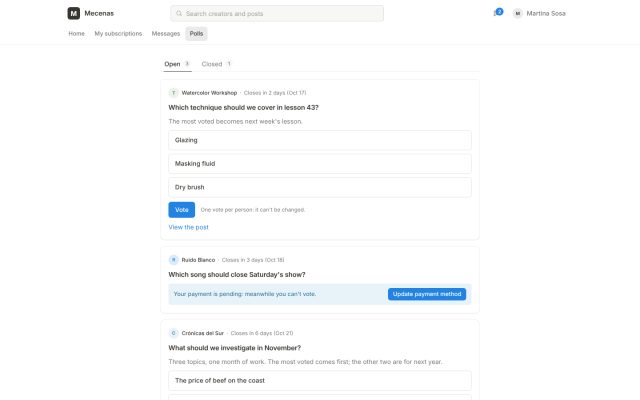Open the Crónicas del Sur creator name

pyautogui.click(x=202, y=333)
